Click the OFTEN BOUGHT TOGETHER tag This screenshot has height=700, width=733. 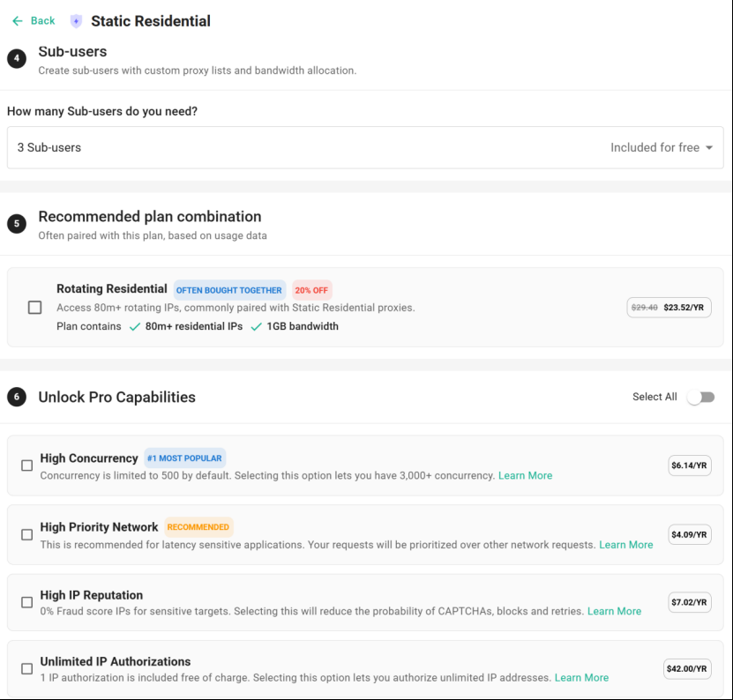[x=229, y=290]
